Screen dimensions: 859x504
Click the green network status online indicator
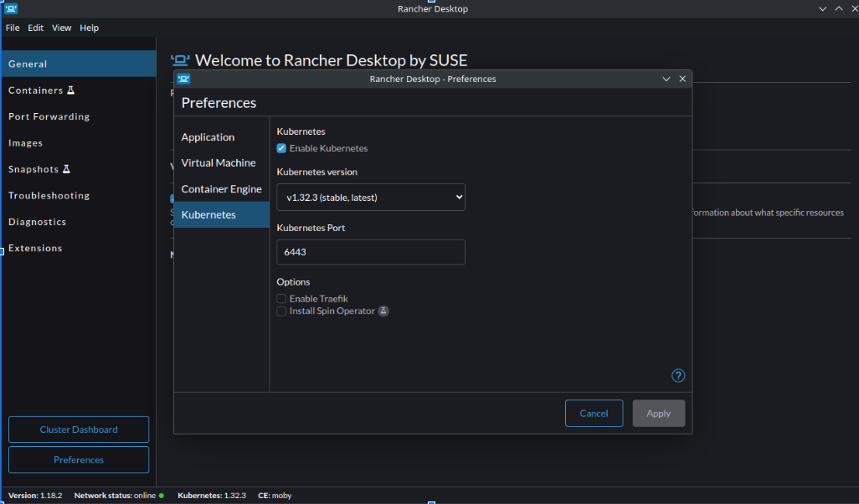pyautogui.click(x=161, y=496)
